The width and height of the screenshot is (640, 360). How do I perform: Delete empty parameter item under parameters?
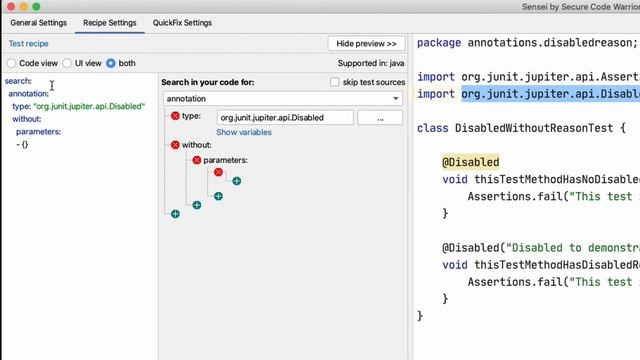(218, 172)
